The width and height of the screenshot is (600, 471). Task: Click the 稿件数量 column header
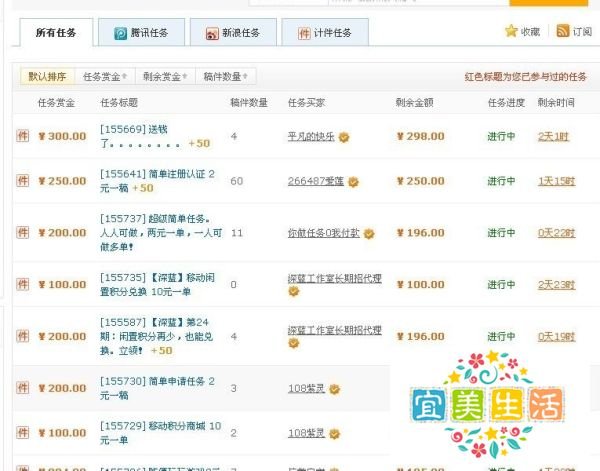point(249,103)
